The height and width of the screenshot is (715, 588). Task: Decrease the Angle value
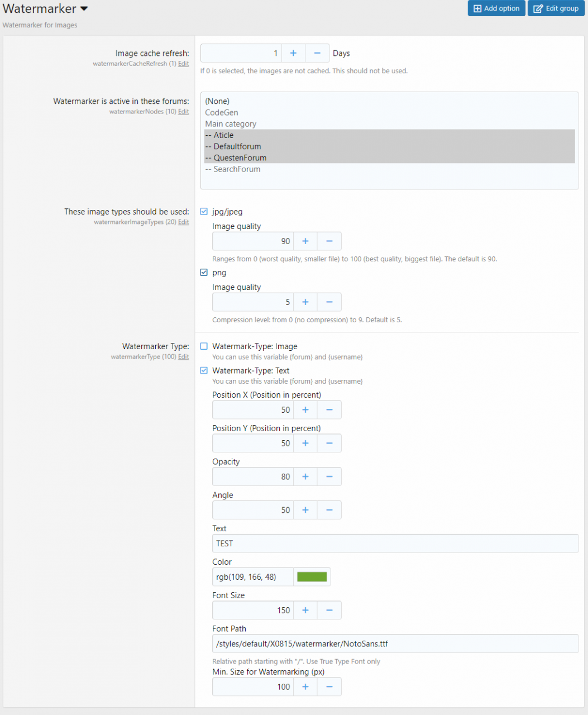click(329, 510)
